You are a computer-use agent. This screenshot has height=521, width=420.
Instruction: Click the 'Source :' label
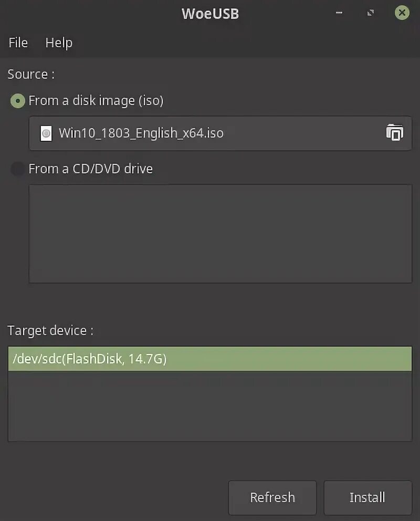31,75
